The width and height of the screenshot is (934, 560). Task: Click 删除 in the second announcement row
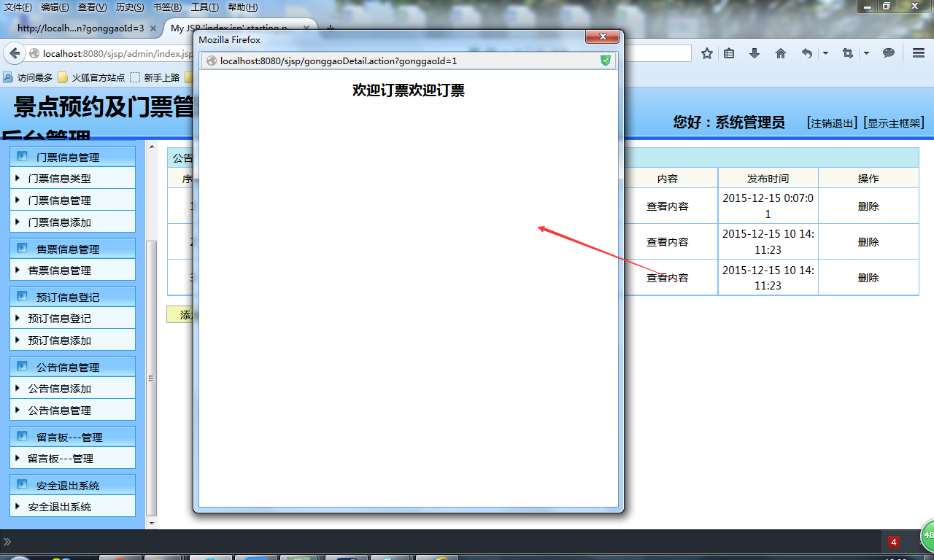click(868, 242)
